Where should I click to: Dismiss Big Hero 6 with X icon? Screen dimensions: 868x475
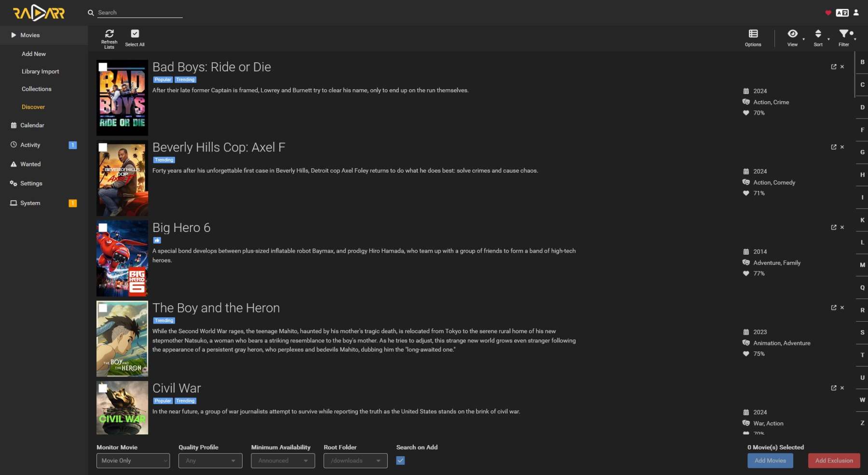point(842,228)
